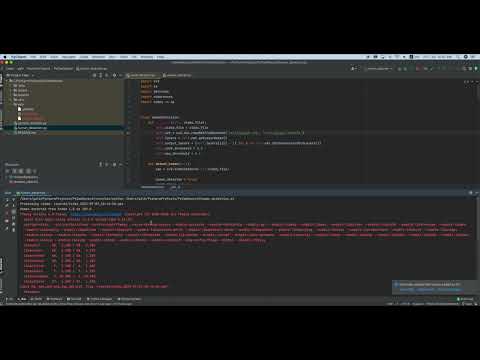Open the Refactor menu
Screen dimensions: 480x360
point(98,57)
